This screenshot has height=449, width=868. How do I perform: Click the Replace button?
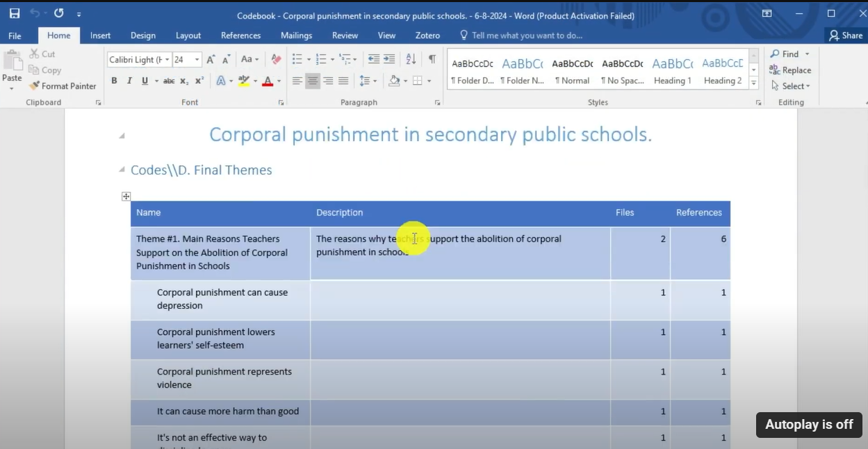pyautogui.click(x=790, y=70)
